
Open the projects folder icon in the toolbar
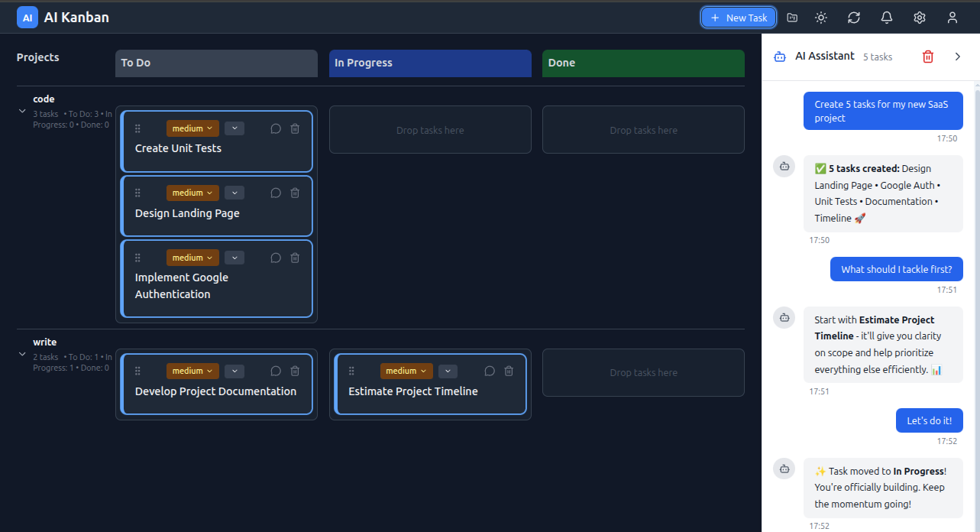point(791,17)
